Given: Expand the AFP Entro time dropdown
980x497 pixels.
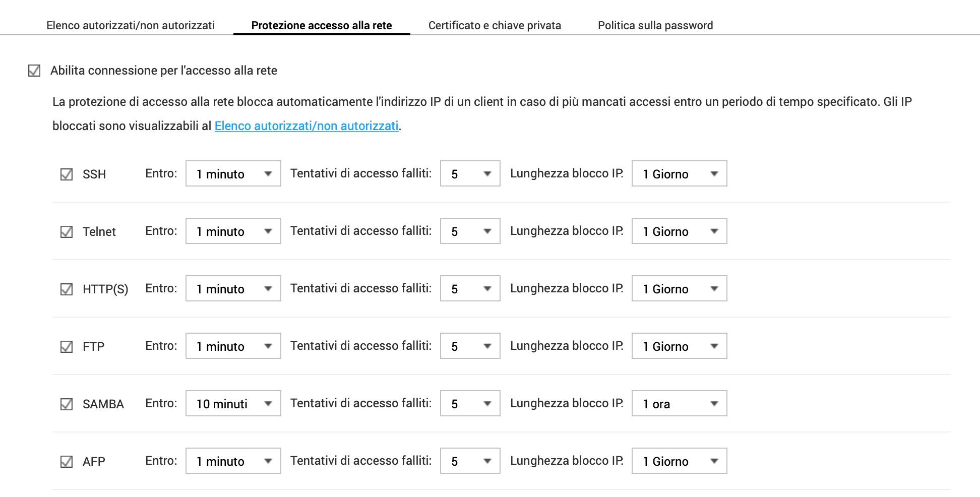Looking at the screenshot, I should 233,461.
